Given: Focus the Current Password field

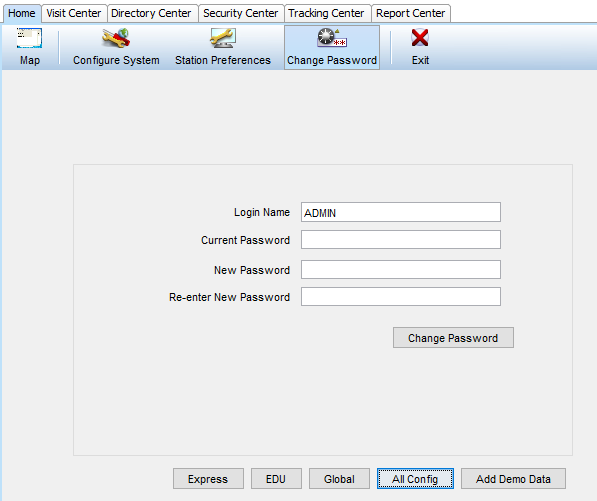Looking at the screenshot, I should (x=401, y=239).
